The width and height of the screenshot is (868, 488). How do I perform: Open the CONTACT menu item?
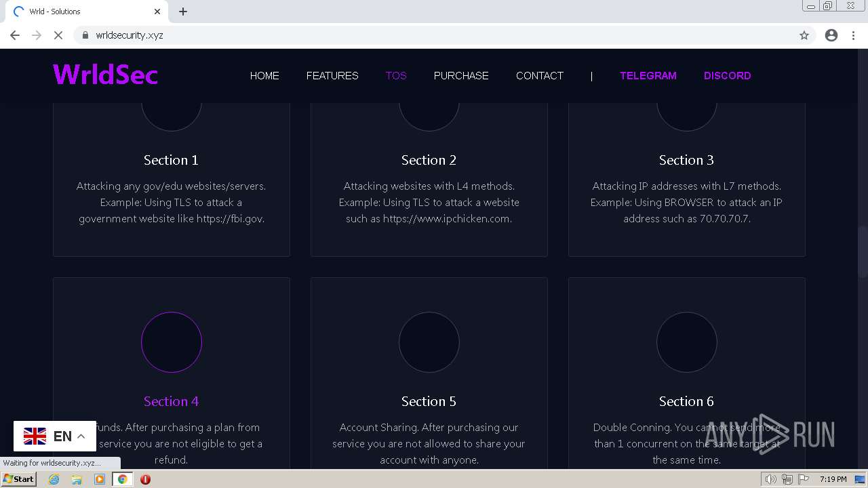point(540,76)
